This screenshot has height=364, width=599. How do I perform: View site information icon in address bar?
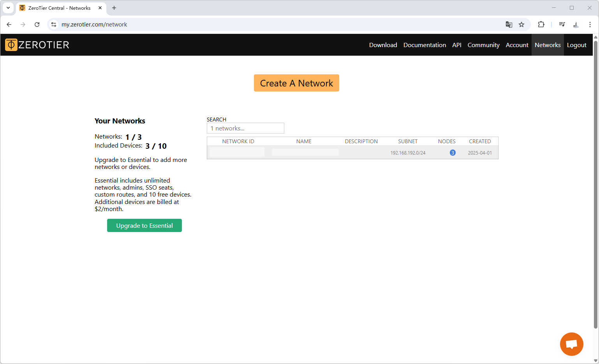54,25
